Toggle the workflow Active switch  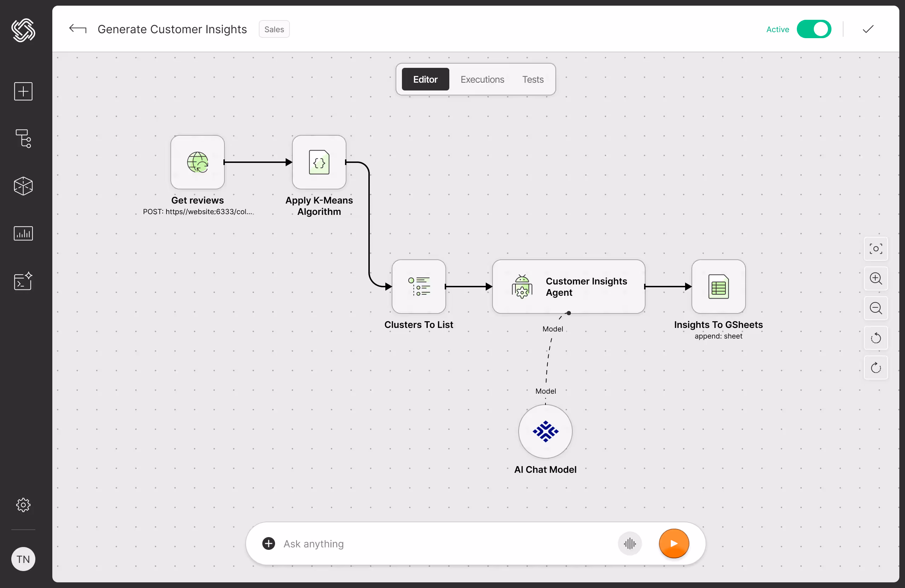click(813, 29)
